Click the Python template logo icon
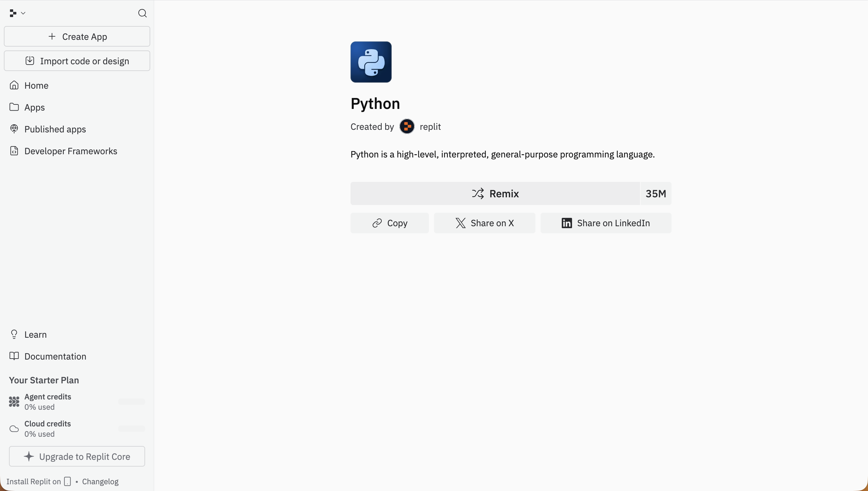The height and width of the screenshot is (491, 868). pyautogui.click(x=371, y=62)
